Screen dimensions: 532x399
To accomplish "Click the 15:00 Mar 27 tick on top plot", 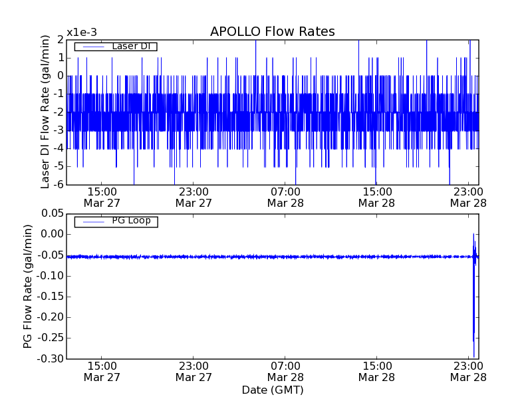I will click(102, 197).
